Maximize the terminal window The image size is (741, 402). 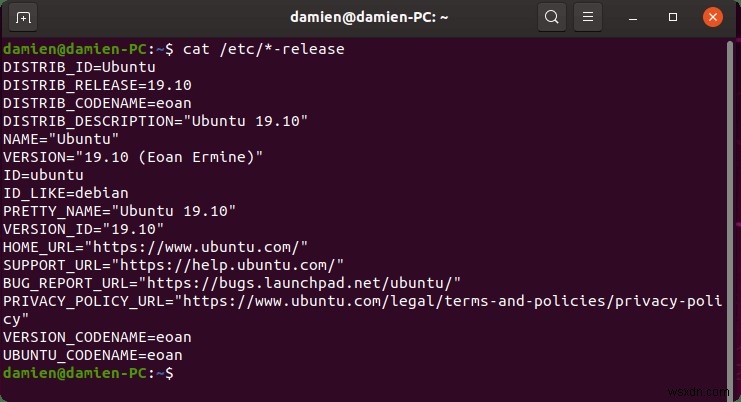pyautogui.click(x=673, y=17)
